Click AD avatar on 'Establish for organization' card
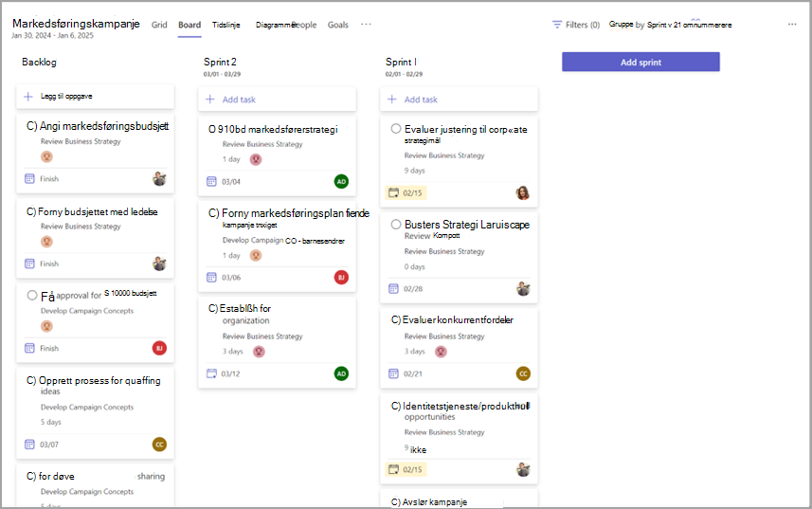This screenshot has width=812, height=509. tap(341, 373)
